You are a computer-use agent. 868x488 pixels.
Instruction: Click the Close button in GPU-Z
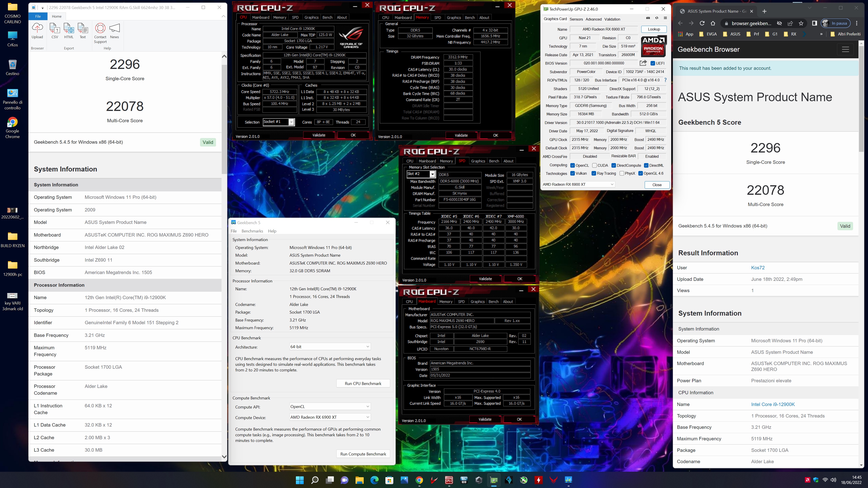click(x=657, y=185)
